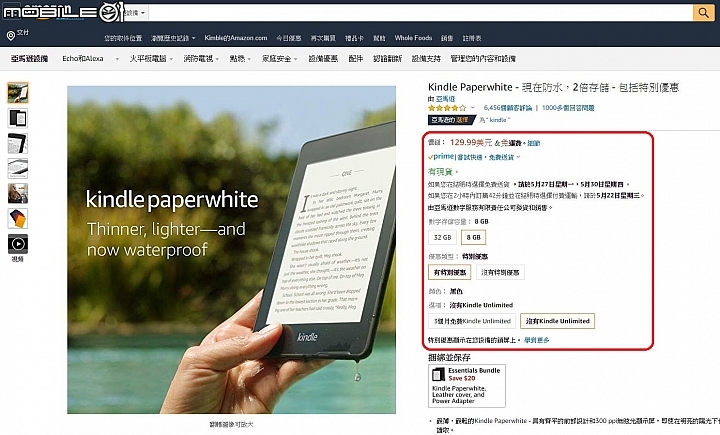Viewport: 720px width, 435px height.
Task: Select the thumbnail showing Kindle lying flat
Action: click(17, 168)
